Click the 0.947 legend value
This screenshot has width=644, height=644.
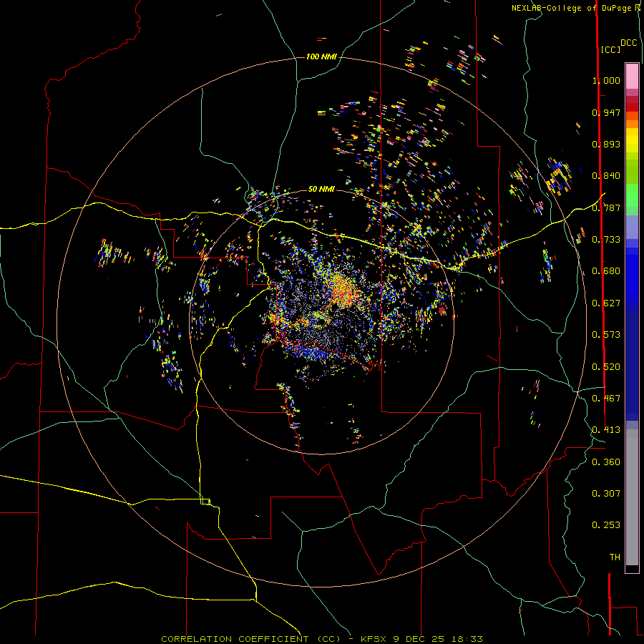[x=606, y=112]
